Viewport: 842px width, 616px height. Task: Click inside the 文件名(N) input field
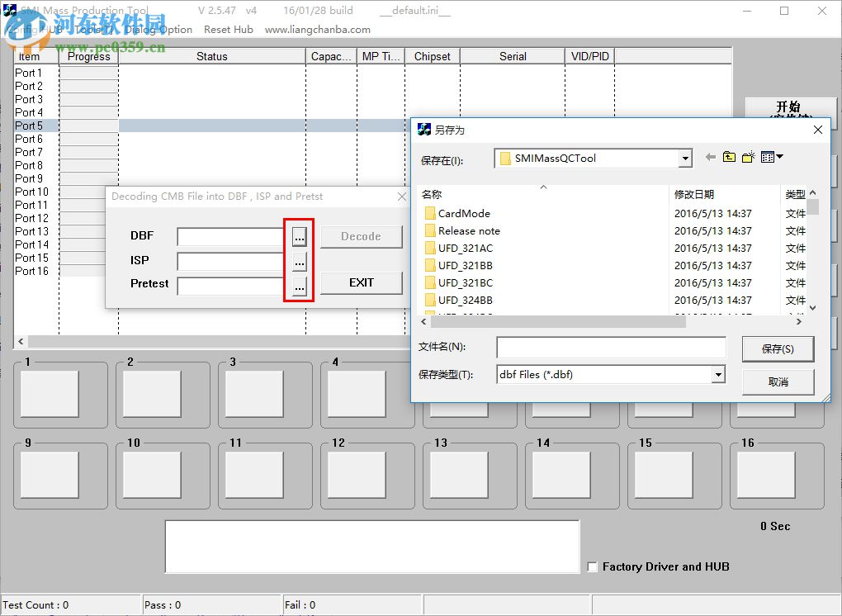pyautogui.click(x=611, y=346)
